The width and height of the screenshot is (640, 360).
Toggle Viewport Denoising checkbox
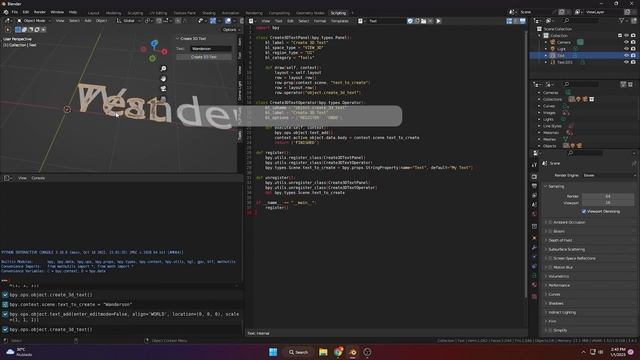point(584,211)
